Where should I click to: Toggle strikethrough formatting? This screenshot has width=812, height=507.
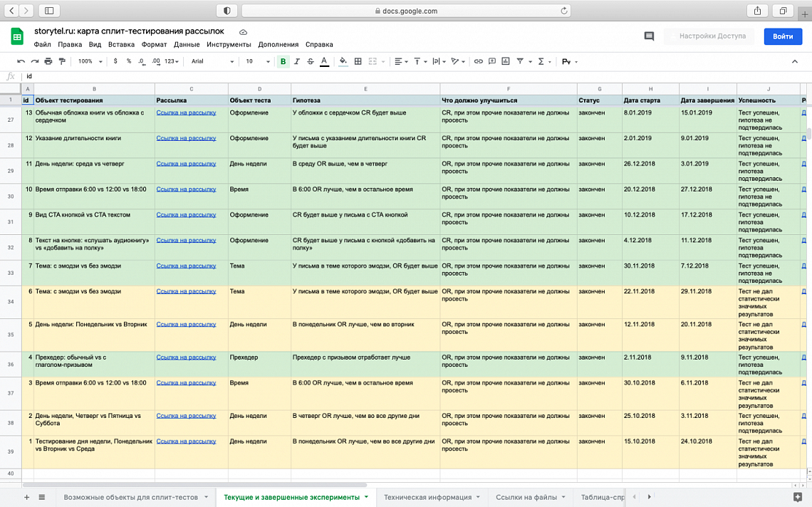coord(311,62)
